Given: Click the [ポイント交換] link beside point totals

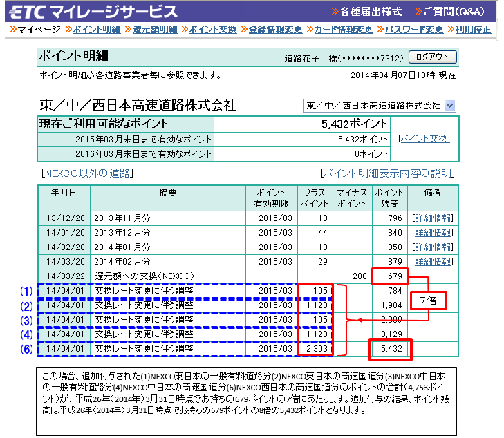Looking at the screenshot, I should coord(424,139).
